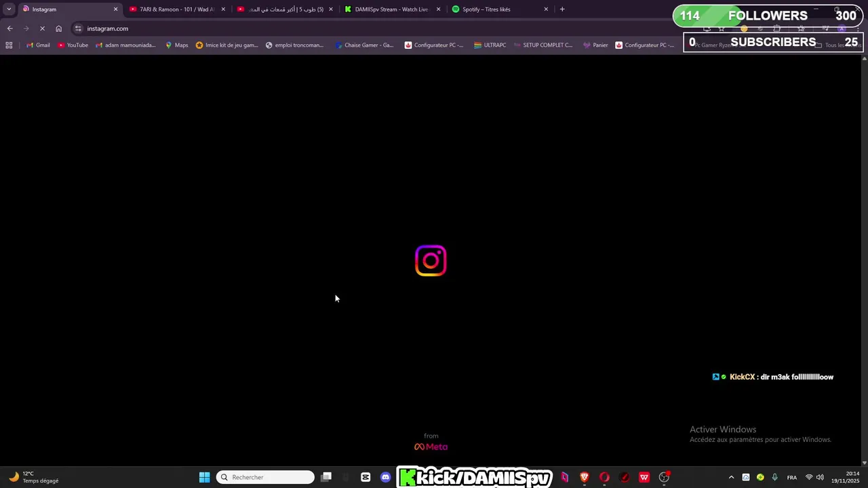Click the Rechercher taskbar search box
Viewport: 868px width, 488px height.
coord(265,477)
